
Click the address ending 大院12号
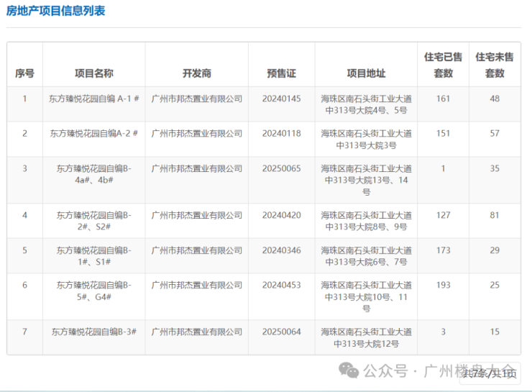pyautogui.click(x=366, y=338)
